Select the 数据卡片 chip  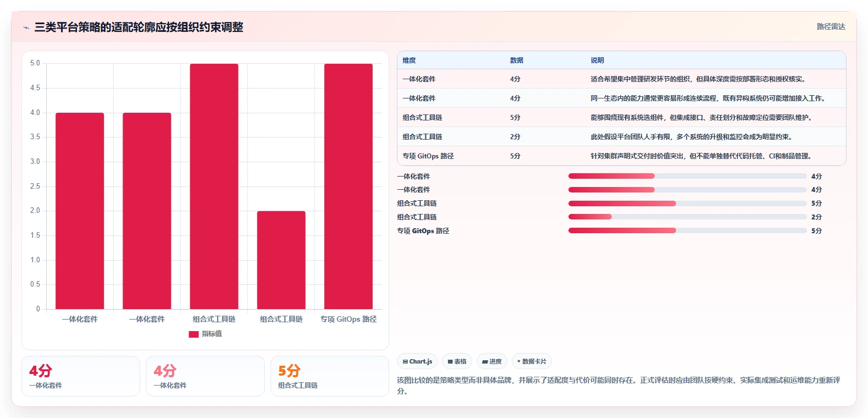(x=532, y=361)
